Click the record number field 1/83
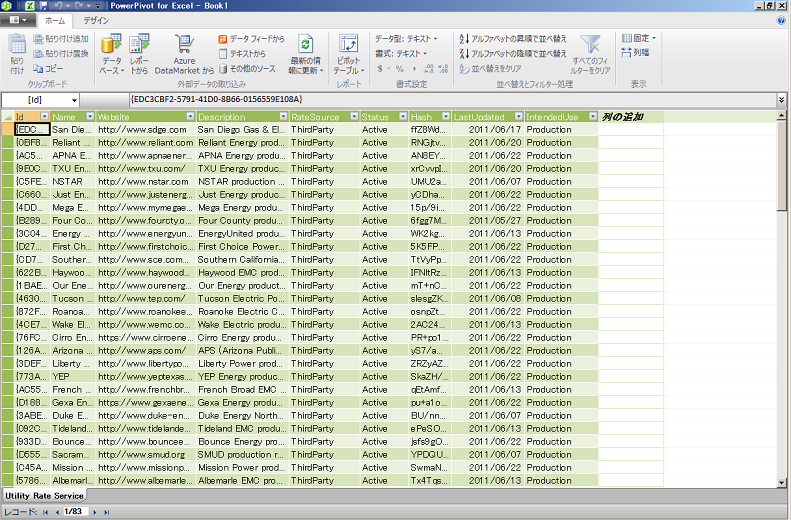This screenshot has height=520, width=791. [x=74, y=512]
